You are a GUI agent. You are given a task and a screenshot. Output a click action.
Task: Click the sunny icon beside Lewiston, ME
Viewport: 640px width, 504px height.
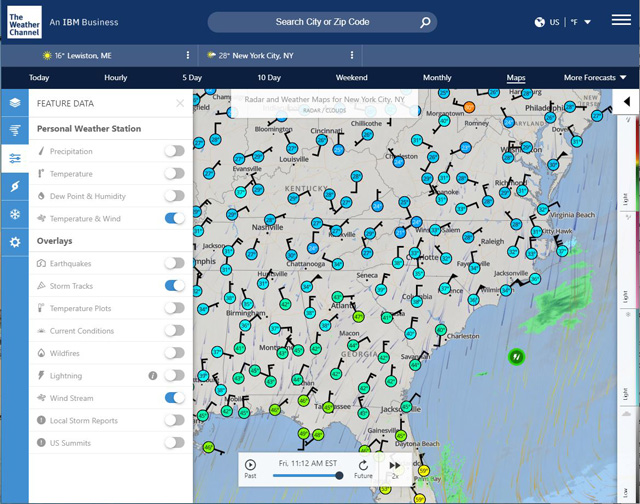pyautogui.click(x=47, y=56)
